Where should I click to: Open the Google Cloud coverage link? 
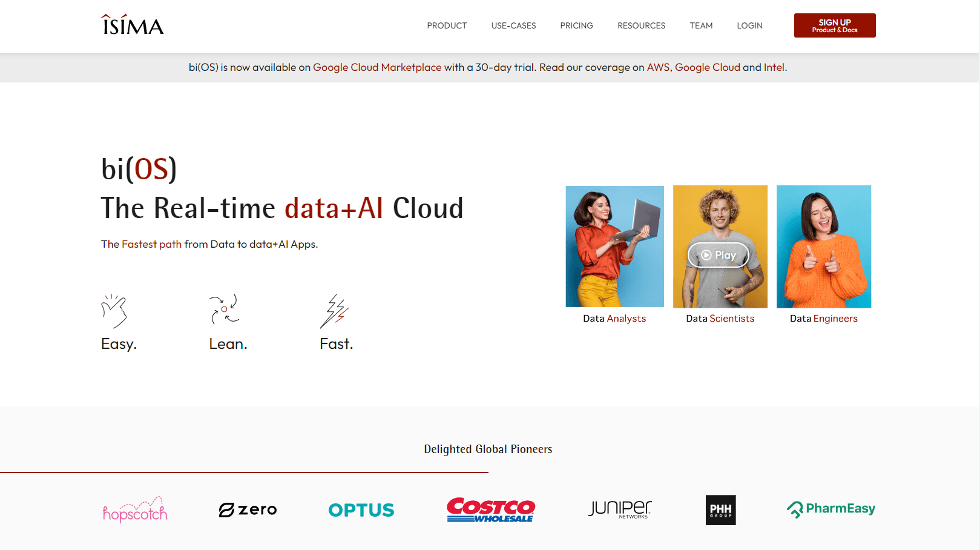708,67
